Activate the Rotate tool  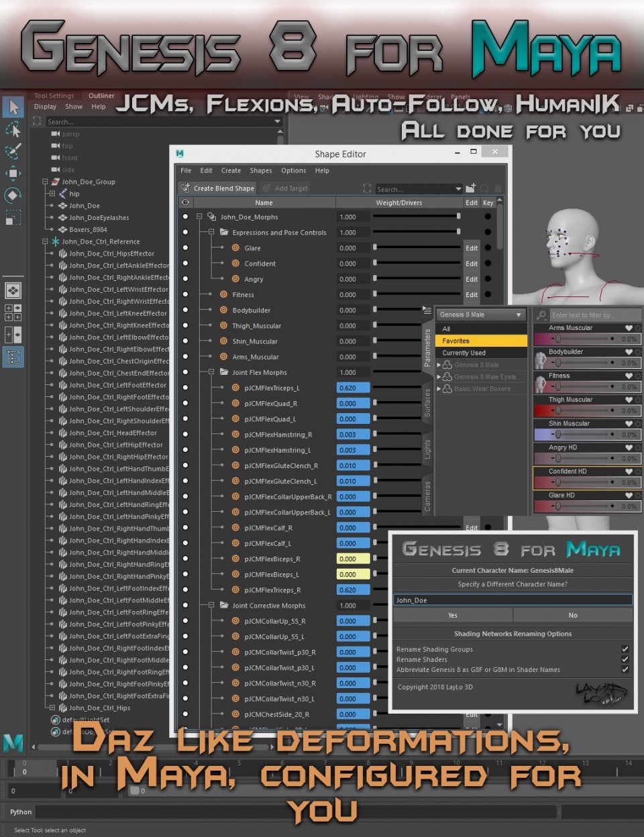pyautogui.click(x=13, y=195)
